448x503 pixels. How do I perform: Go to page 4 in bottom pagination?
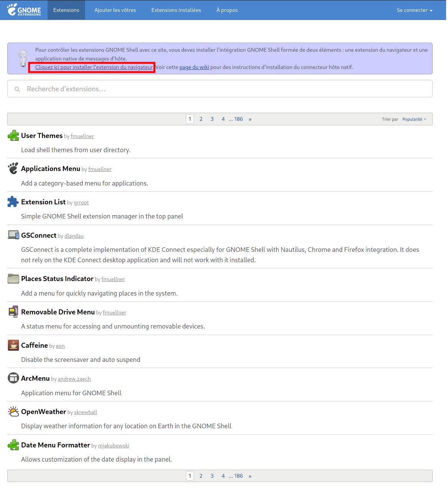(223, 476)
